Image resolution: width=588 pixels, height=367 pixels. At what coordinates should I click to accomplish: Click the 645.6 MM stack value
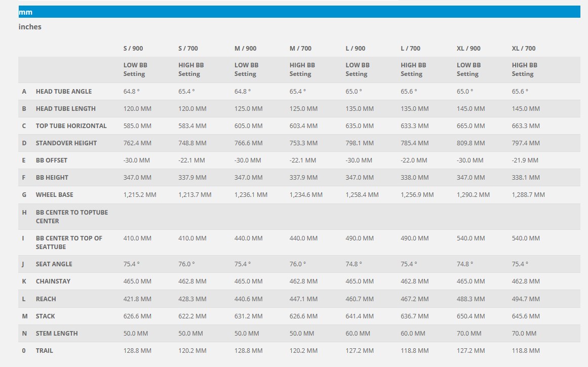[526, 316]
